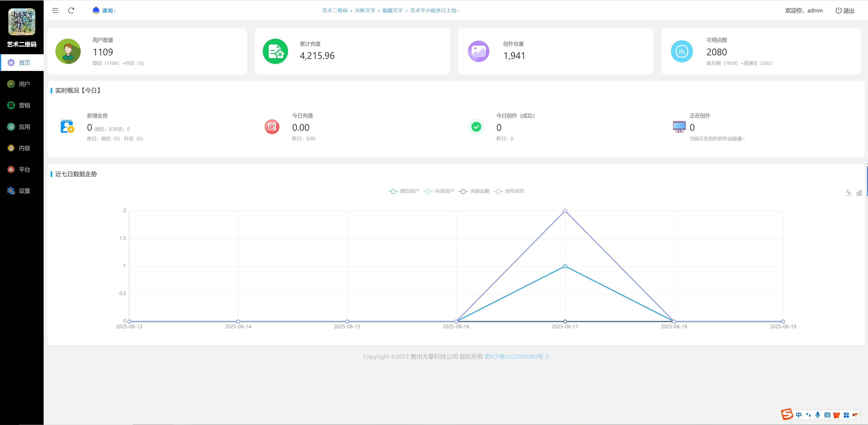The image size is (868, 425).
Task: Click the 退出 logout button
Action: (845, 10)
